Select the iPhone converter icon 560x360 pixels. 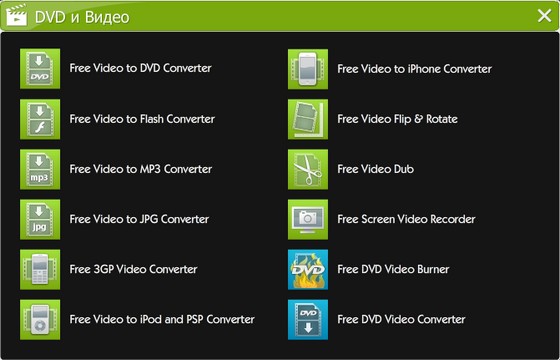click(x=308, y=69)
